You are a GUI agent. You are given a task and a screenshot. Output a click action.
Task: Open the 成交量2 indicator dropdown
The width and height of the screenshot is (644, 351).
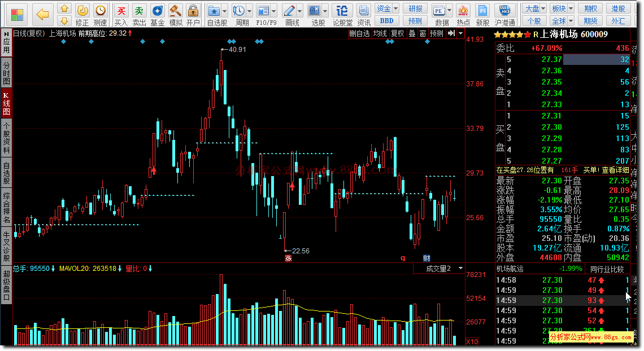(438, 269)
